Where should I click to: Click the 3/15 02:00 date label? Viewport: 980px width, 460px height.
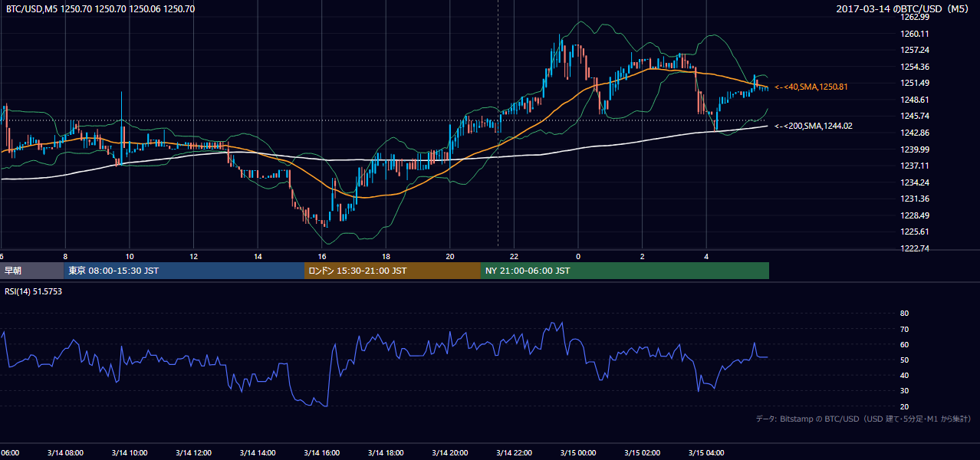[x=642, y=453]
